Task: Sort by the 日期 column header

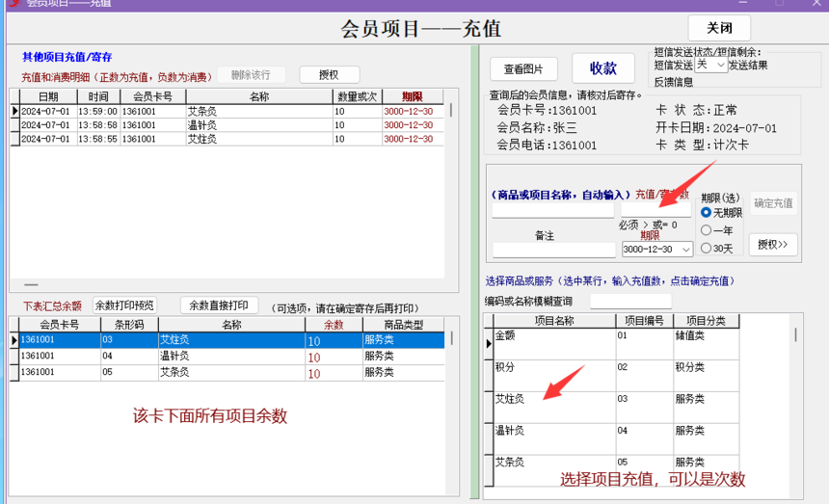Action: [x=48, y=96]
